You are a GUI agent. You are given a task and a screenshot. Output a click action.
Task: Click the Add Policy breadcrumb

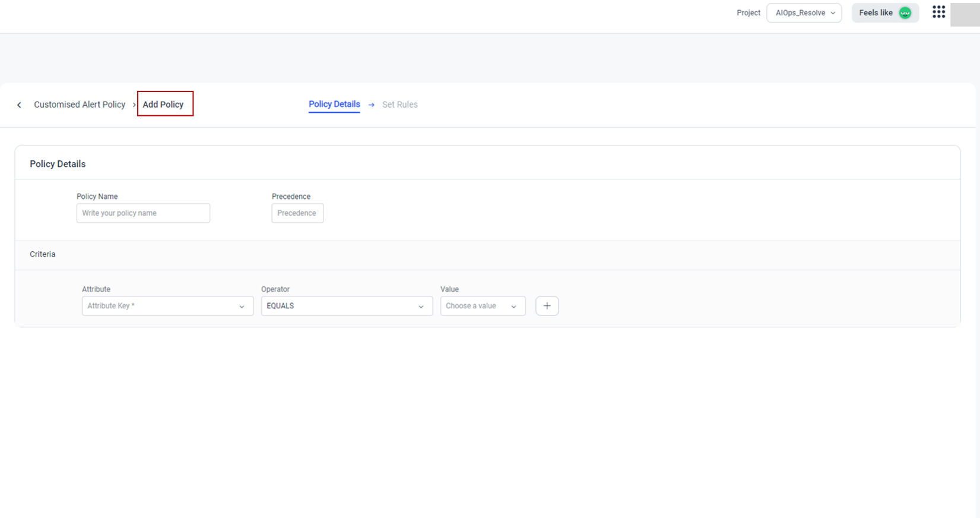[x=163, y=105]
